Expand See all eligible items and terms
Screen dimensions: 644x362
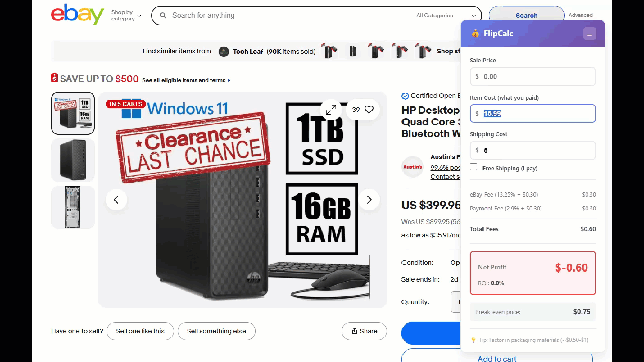(x=186, y=80)
